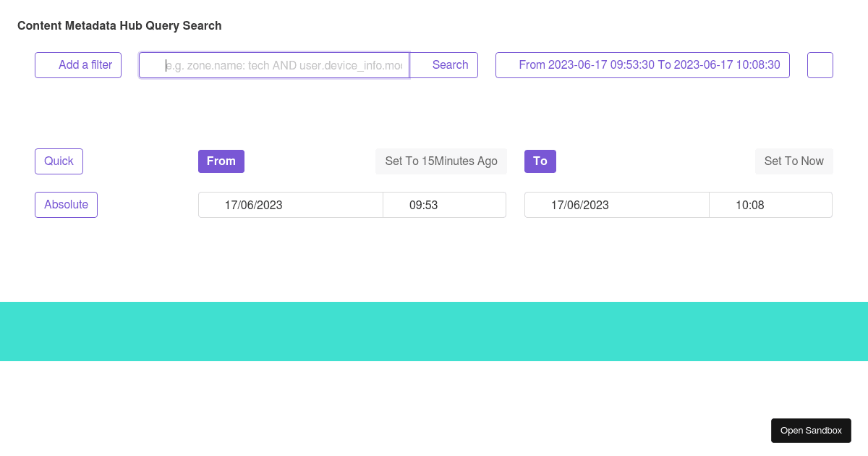Switch to the Quick tab
The height and width of the screenshot is (456, 868).
[59, 161]
